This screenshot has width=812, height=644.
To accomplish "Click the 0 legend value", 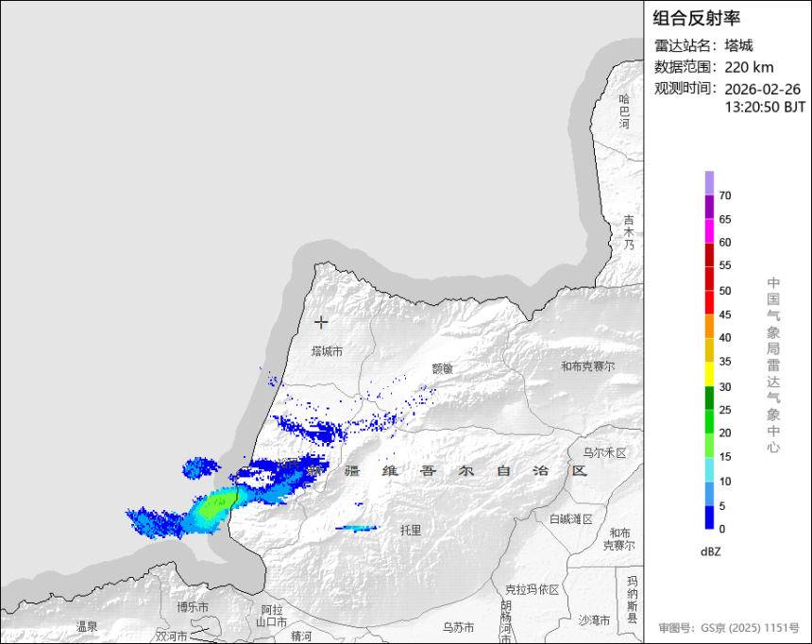I will click(x=722, y=529).
